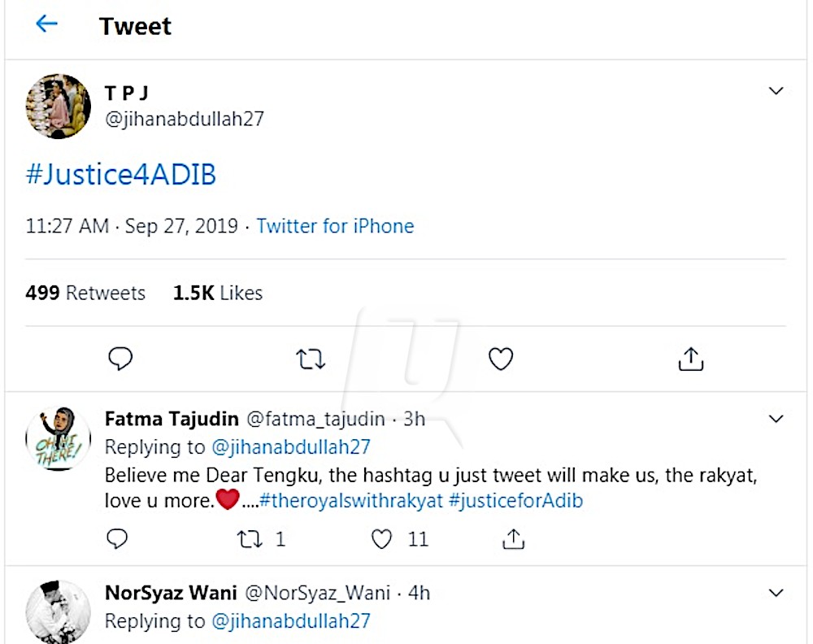Retweet the main #Justice4ADIB tweet
The height and width of the screenshot is (644, 813).
coord(311,359)
